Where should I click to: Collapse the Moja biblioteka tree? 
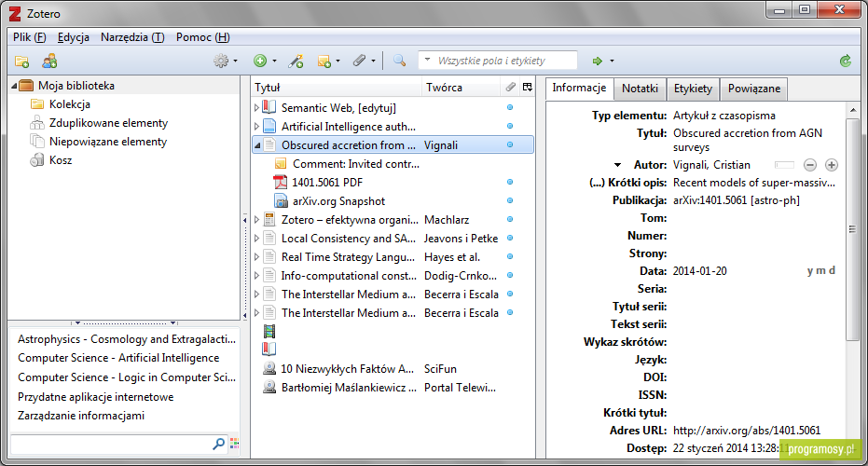[14, 86]
